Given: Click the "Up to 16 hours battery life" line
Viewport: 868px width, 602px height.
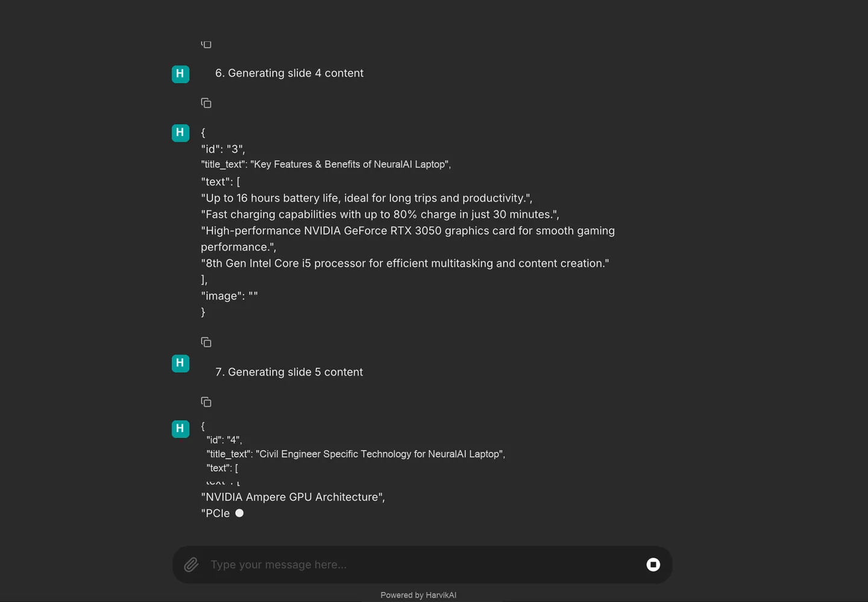Looking at the screenshot, I should pos(366,198).
